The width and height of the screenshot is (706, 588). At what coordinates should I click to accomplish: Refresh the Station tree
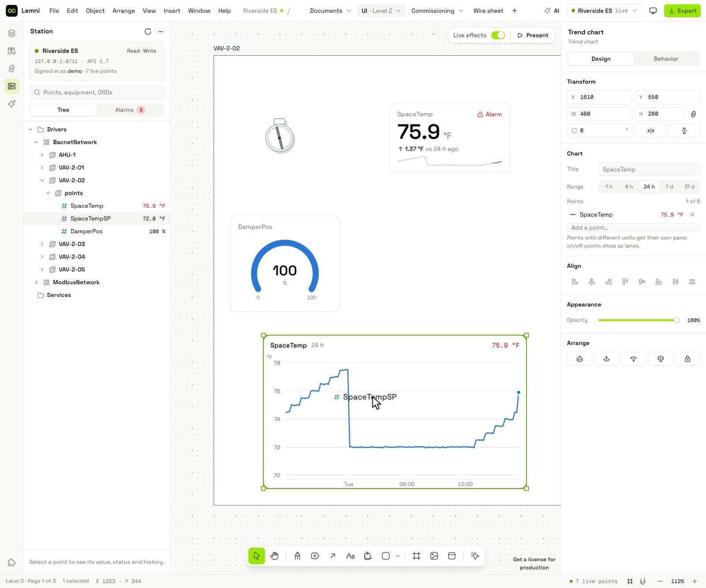[148, 31]
